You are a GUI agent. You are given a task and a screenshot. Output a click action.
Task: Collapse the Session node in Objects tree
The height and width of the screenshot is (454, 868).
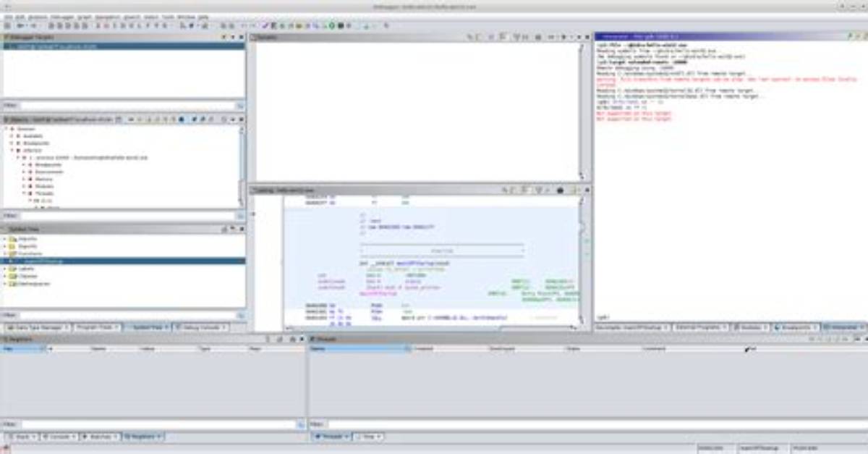click(x=7, y=128)
